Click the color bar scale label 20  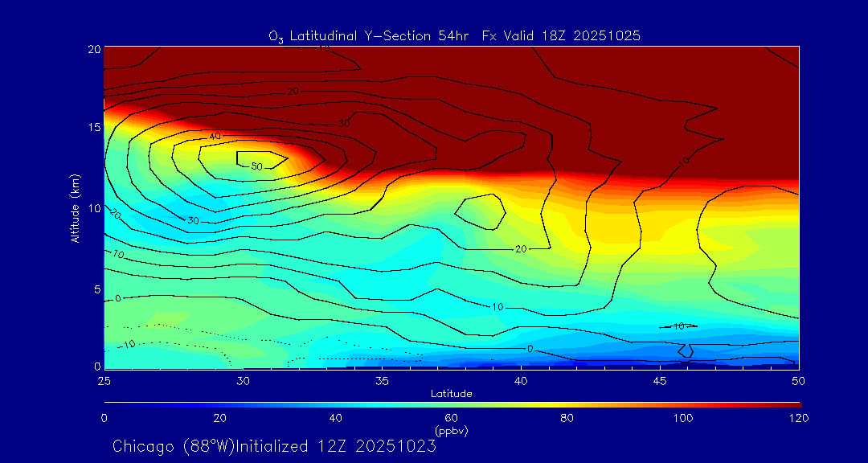click(x=219, y=418)
